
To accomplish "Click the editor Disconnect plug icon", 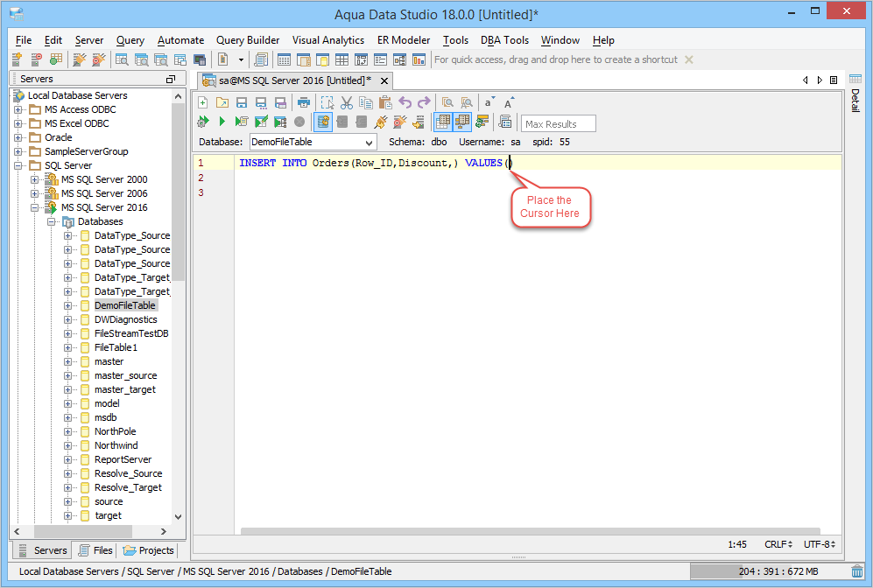I will (x=400, y=122).
